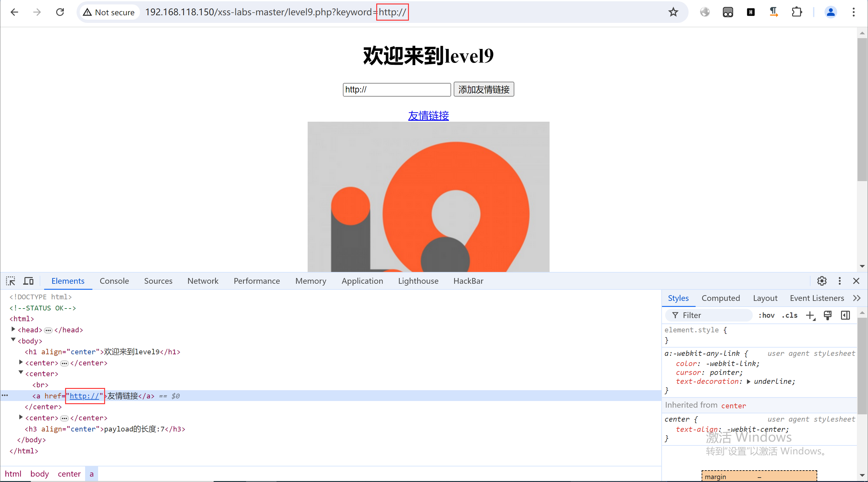The width and height of the screenshot is (868, 482).
Task: Click the http:// href link in DOM
Action: click(84, 396)
